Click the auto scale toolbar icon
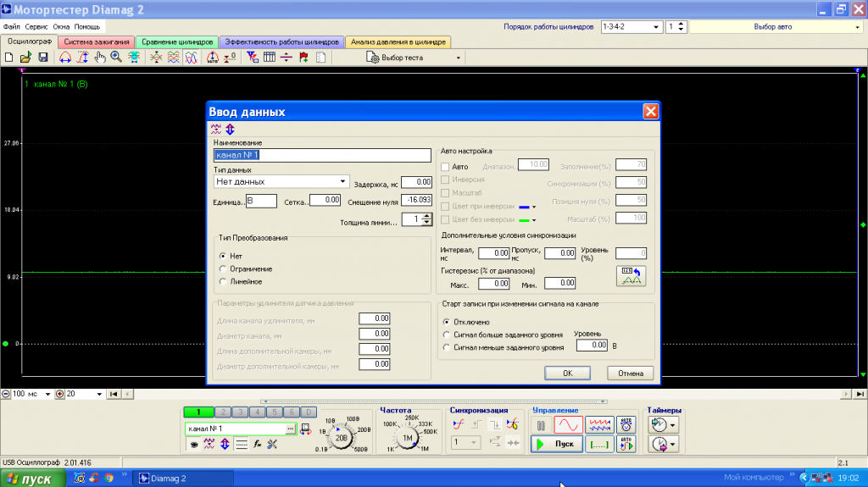 213,57
